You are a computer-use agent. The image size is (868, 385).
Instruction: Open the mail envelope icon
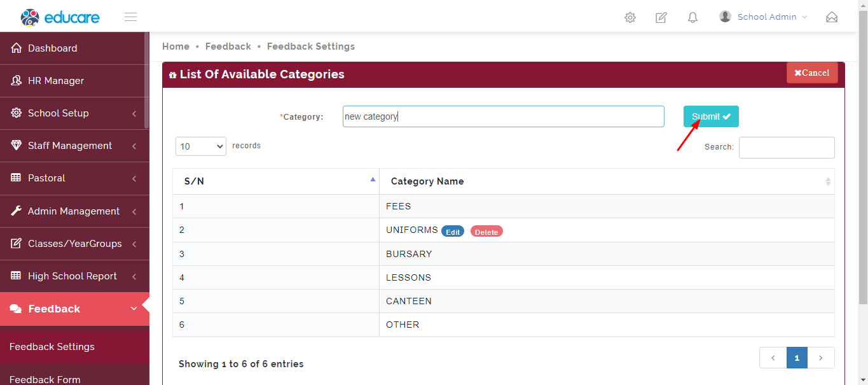(x=832, y=17)
